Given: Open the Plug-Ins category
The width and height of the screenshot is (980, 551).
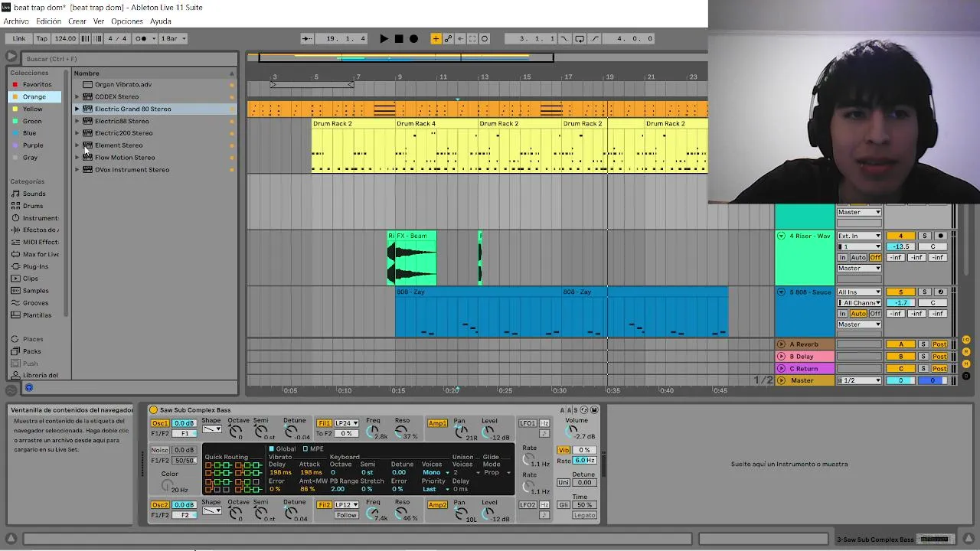Looking at the screenshot, I should pos(35,266).
